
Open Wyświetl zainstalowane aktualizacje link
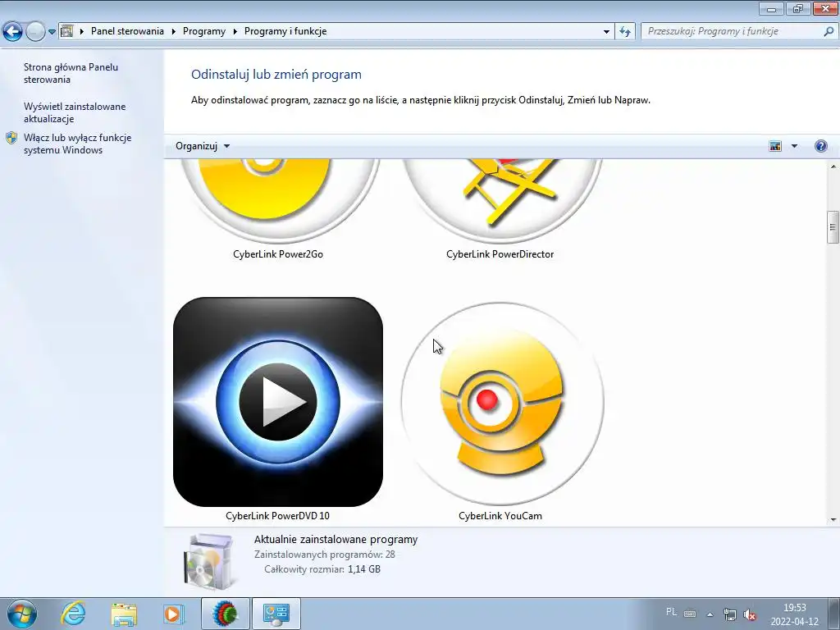pyautogui.click(x=75, y=112)
